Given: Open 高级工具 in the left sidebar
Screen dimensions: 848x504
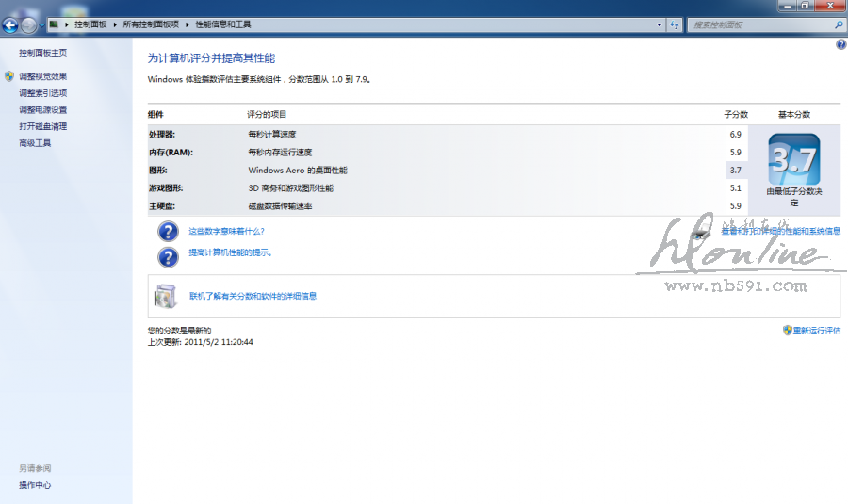Looking at the screenshot, I should (35, 143).
